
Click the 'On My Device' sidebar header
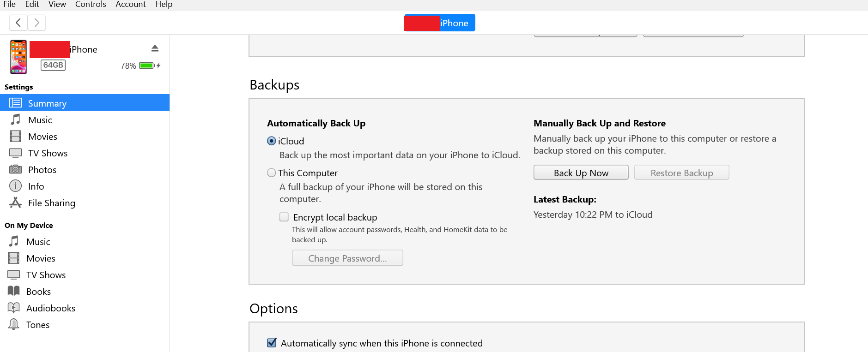click(29, 225)
